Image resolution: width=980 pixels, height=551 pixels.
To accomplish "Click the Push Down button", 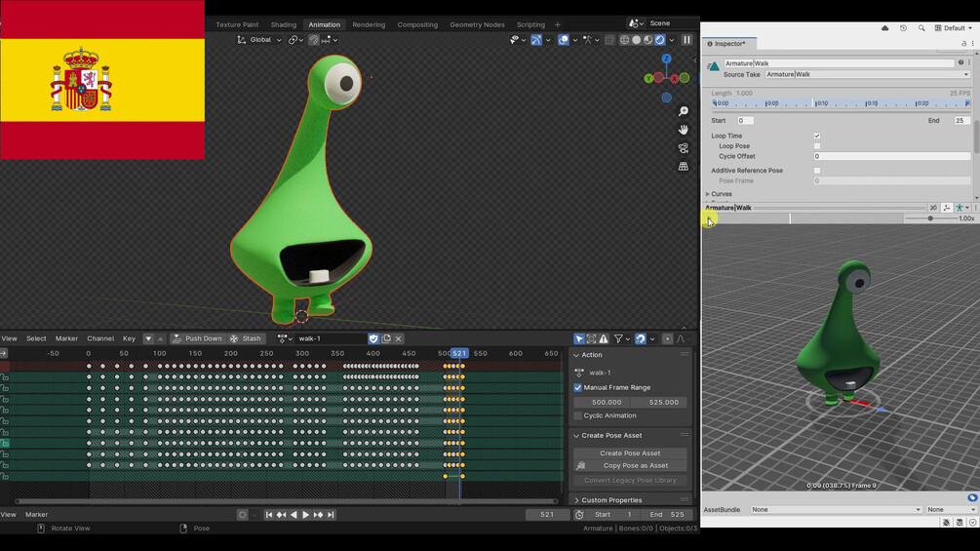I will pyautogui.click(x=198, y=338).
